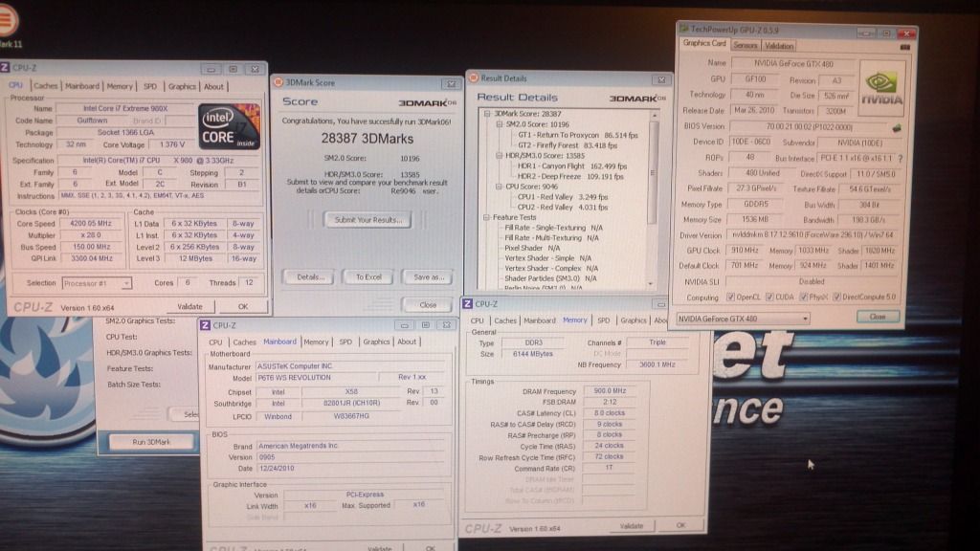Select the 'CPU1 - Red Valley' result row
The height and width of the screenshot is (551, 980).
563,197
